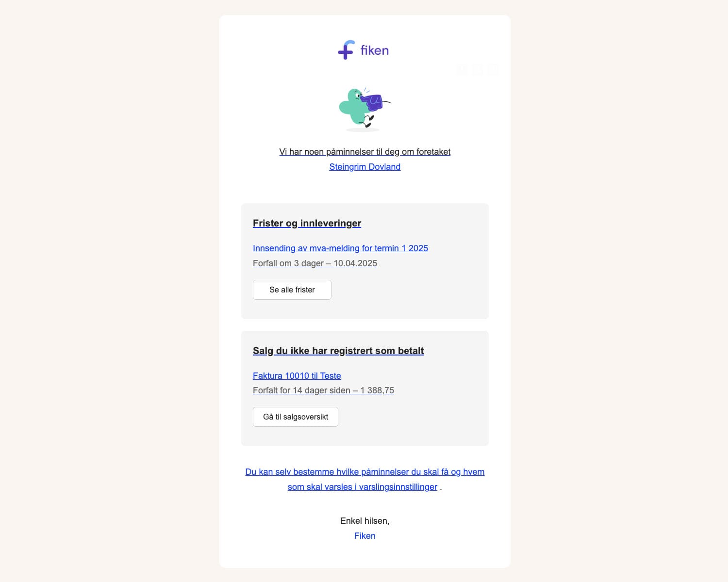Open 'Innsending av mva-melding for termin 1 2025'
This screenshot has width=728, height=582.
pos(340,248)
